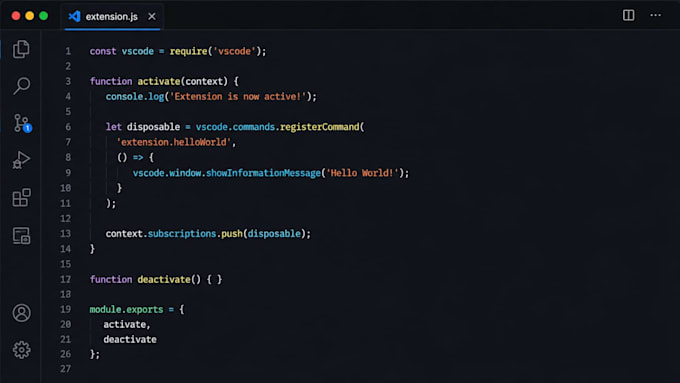
Task: Click line number 19 in the gutter
Action: coord(65,309)
